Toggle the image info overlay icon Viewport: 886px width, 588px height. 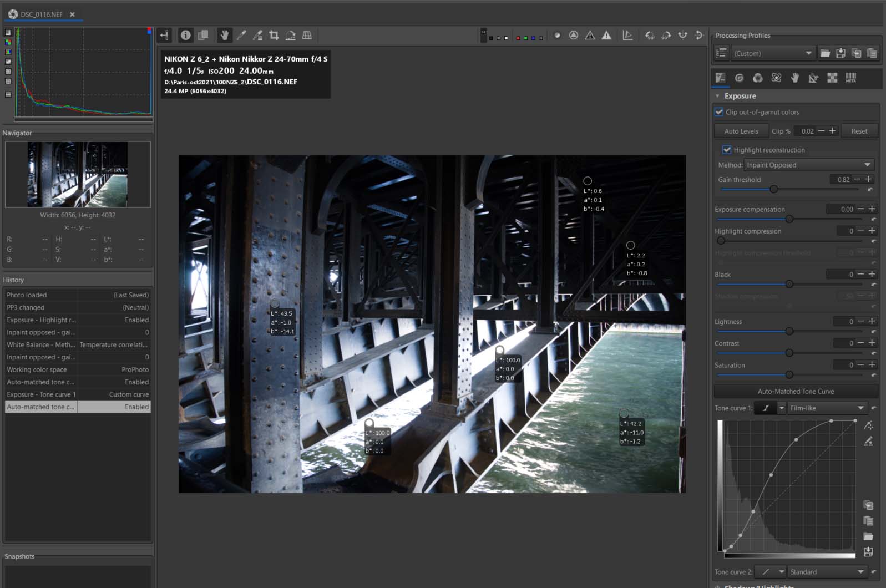tap(185, 36)
